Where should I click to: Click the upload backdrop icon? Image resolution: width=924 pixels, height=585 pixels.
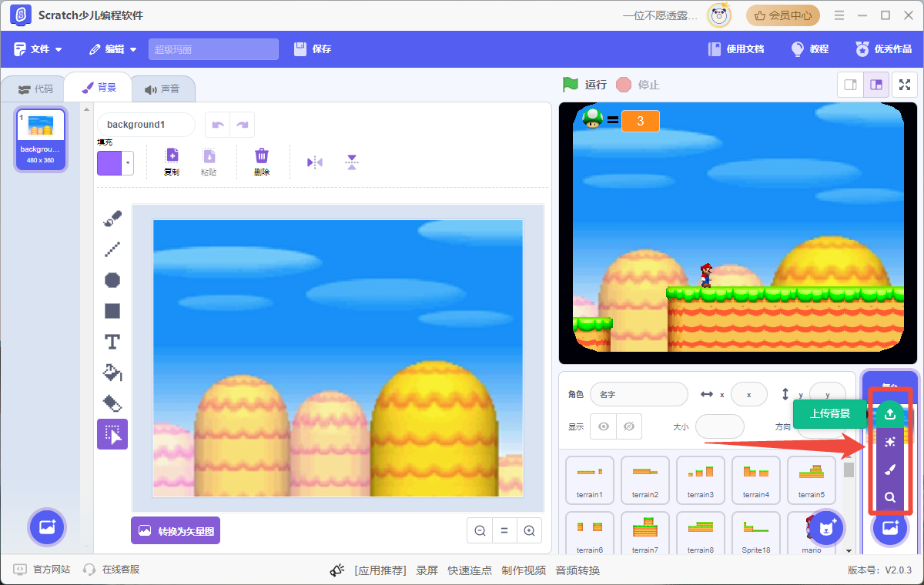890,414
